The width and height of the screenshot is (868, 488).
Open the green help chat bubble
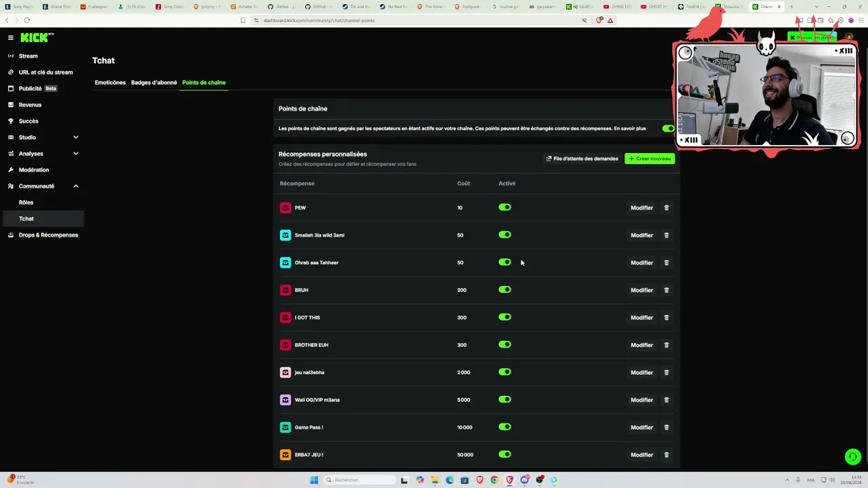[852, 457]
